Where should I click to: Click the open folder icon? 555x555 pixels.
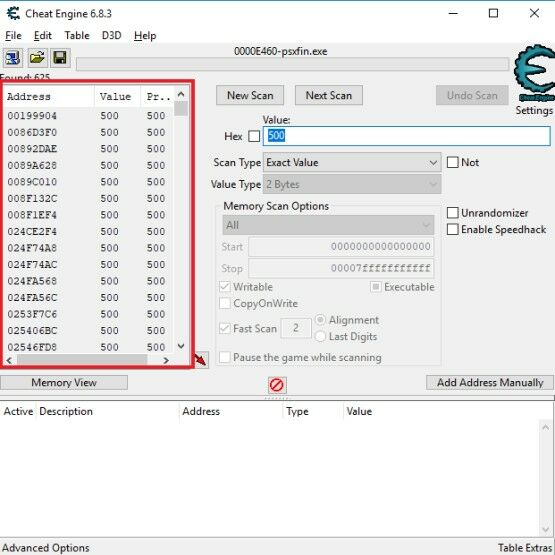pos(37,58)
